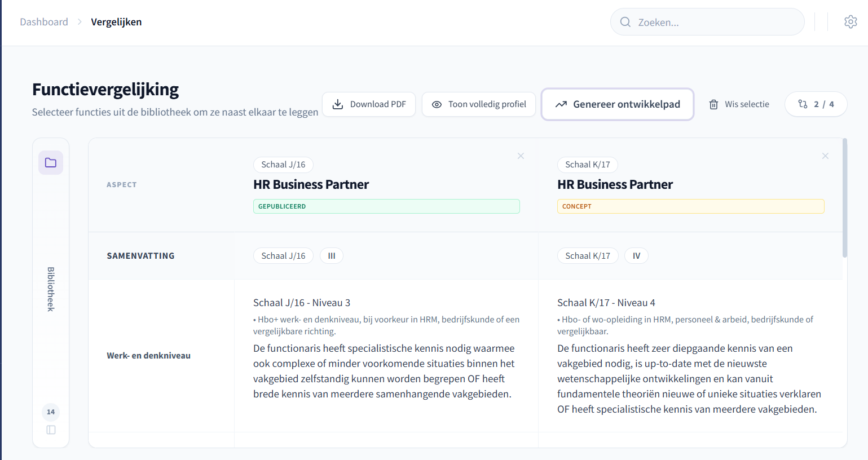This screenshot has height=460, width=868.
Task: Click the 14 count badge in sidebar
Action: click(x=51, y=412)
